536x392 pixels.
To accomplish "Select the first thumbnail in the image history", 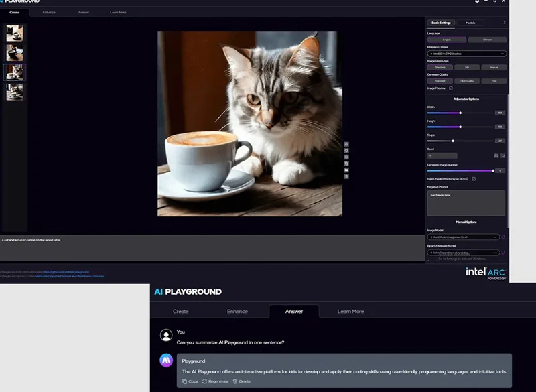I will point(14,33).
